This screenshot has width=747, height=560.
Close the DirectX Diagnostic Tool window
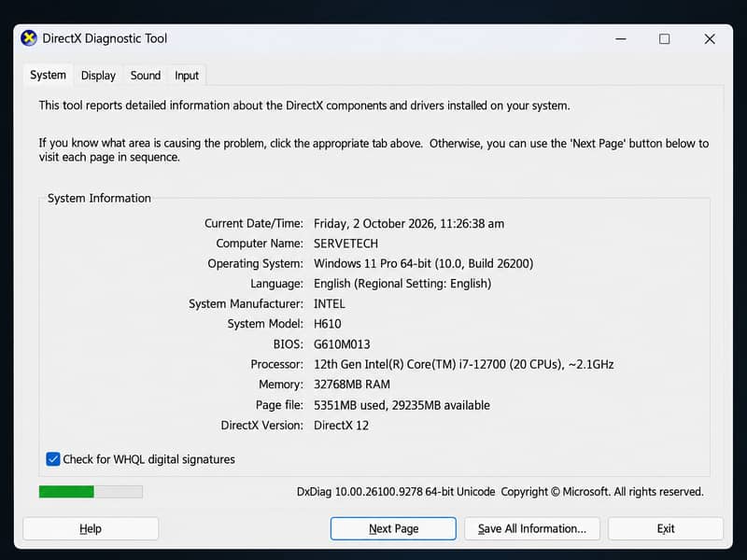[710, 38]
